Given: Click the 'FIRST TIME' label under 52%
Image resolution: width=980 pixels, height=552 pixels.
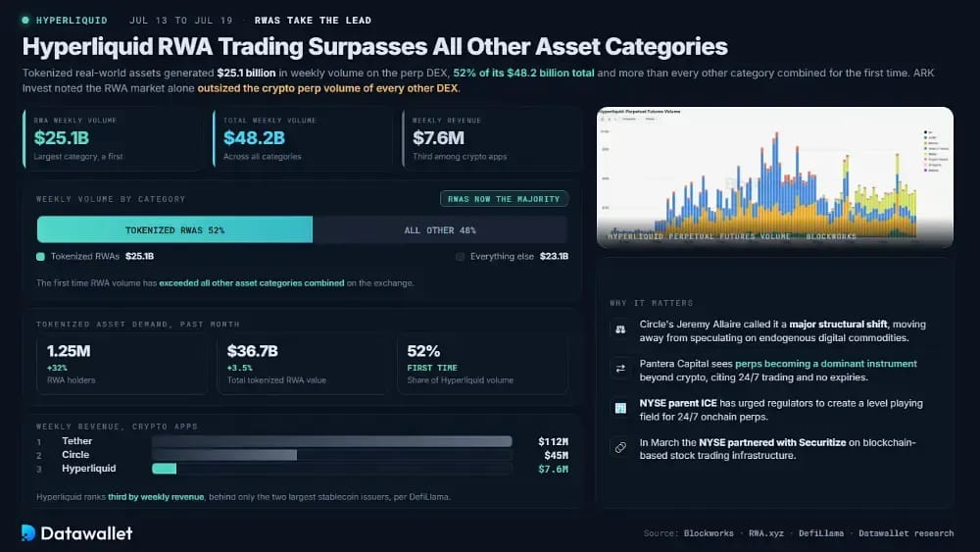Looking at the screenshot, I should pyautogui.click(x=432, y=368).
